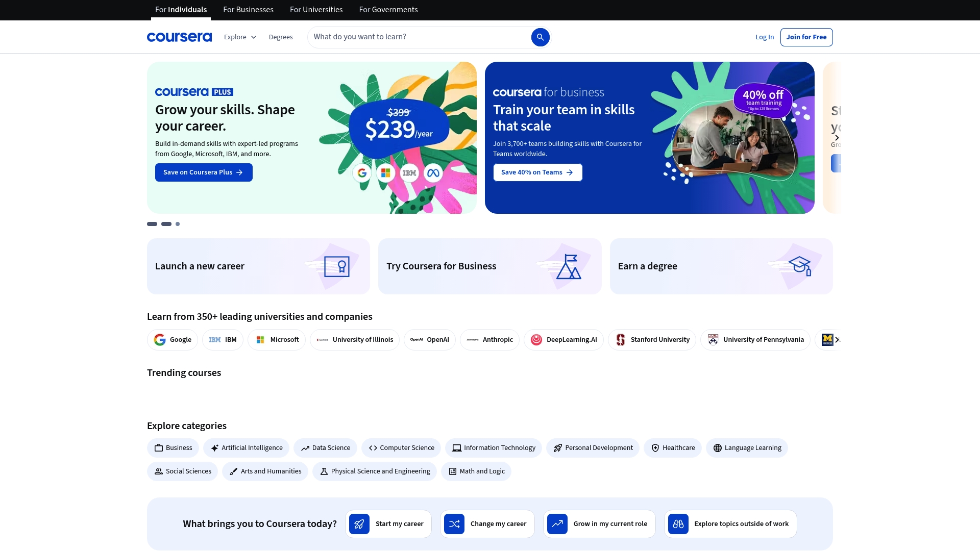
Task: Select the OpenAI partner chip
Action: click(430, 340)
